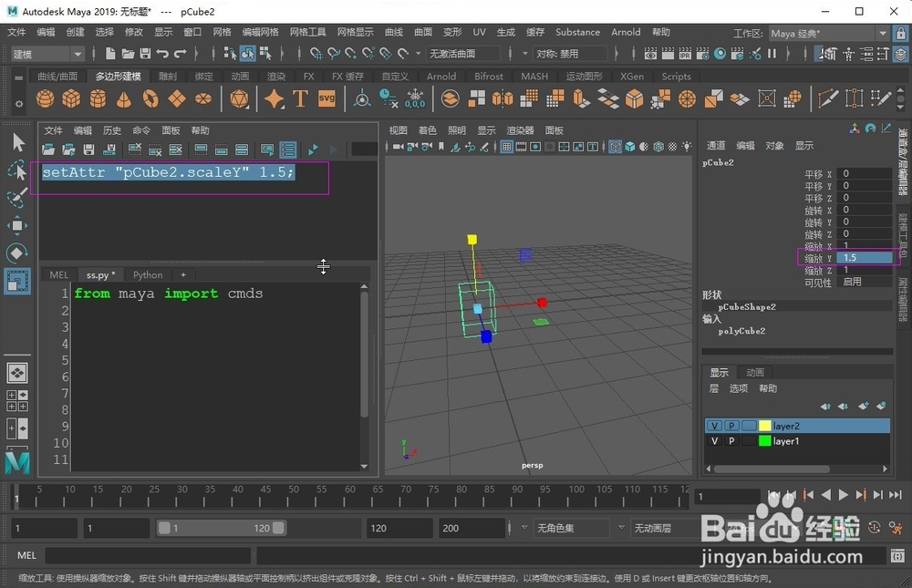This screenshot has height=588, width=912.
Task: Click the freeze transformations snowflake icon
Action: (x=415, y=98)
